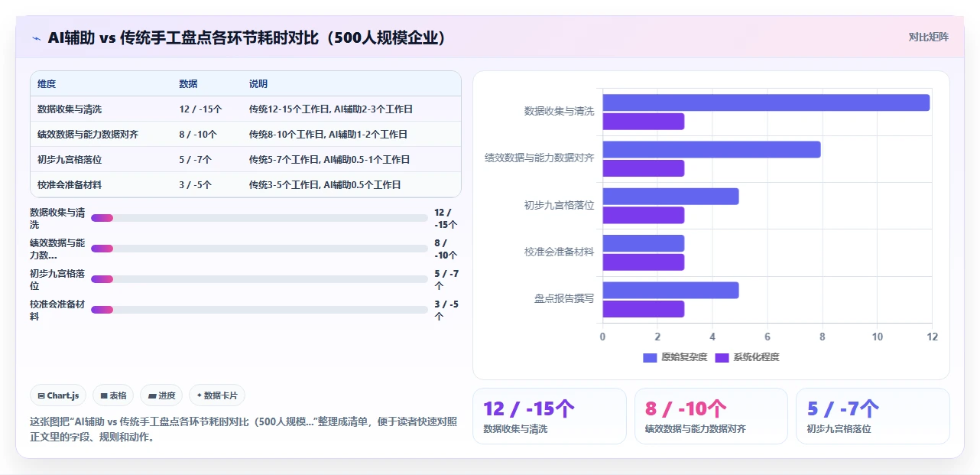
Task: Click the card title AI辅助 vs 传统手工盘点各环节耗时对比
Action: tap(247, 37)
